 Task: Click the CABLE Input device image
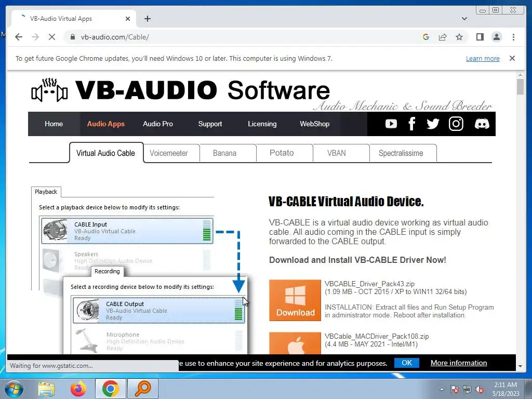click(55, 231)
